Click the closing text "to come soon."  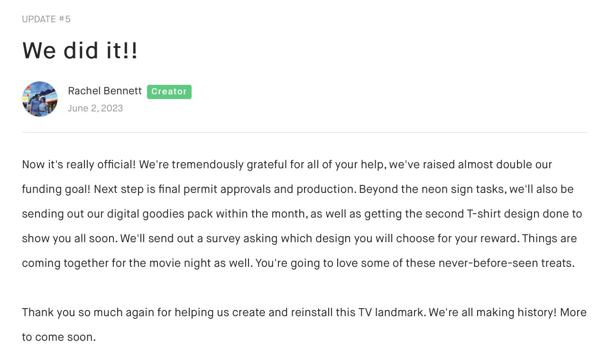[59, 337]
